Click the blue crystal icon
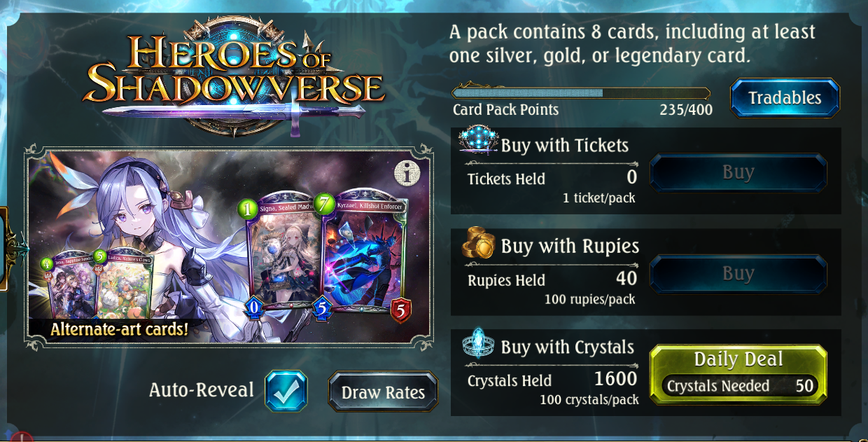The image size is (868, 442). [x=479, y=344]
